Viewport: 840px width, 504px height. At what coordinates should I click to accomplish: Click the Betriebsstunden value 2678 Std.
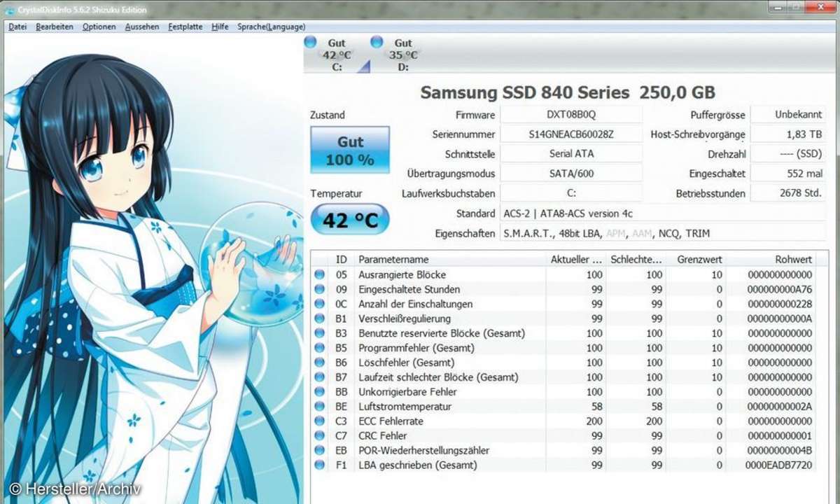[x=788, y=193]
